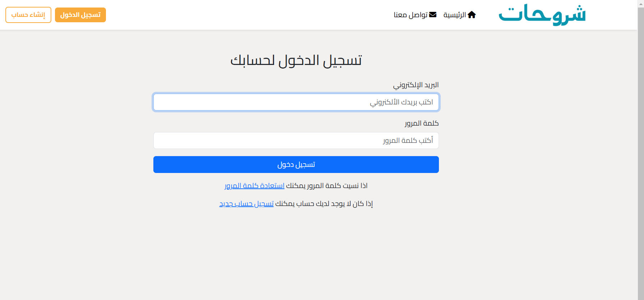
Task: Click the البريد الإلكتروني field label
Action: pos(416,85)
